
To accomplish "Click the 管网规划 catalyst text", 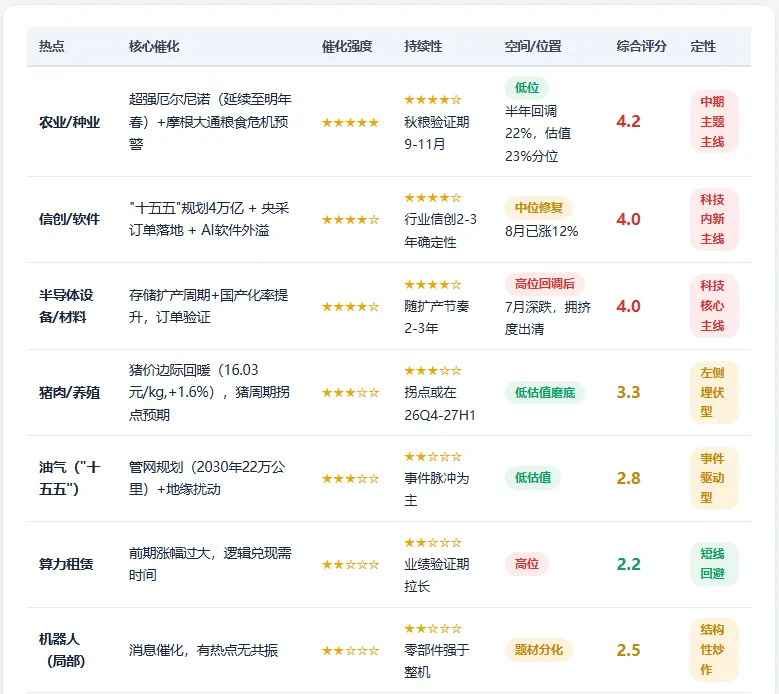I will coord(207,478).
